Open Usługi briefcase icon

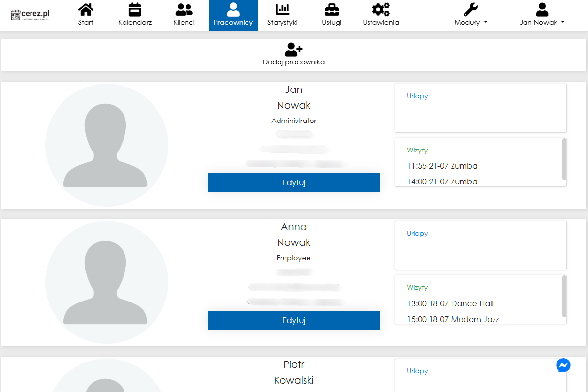point(332,10)
